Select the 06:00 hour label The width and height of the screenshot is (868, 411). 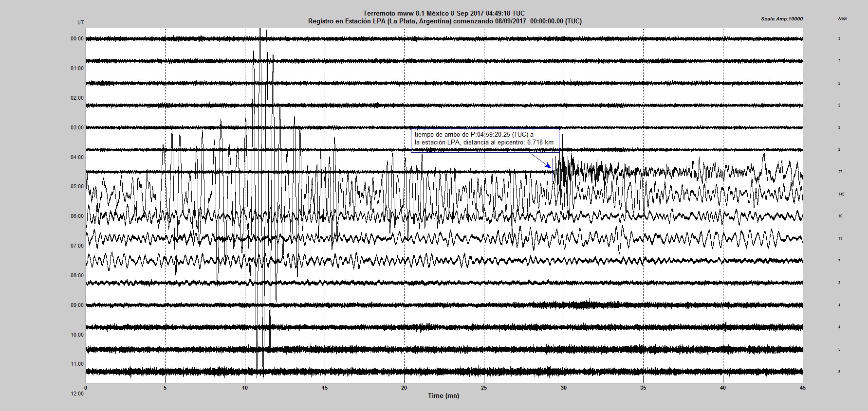(77, 216)
